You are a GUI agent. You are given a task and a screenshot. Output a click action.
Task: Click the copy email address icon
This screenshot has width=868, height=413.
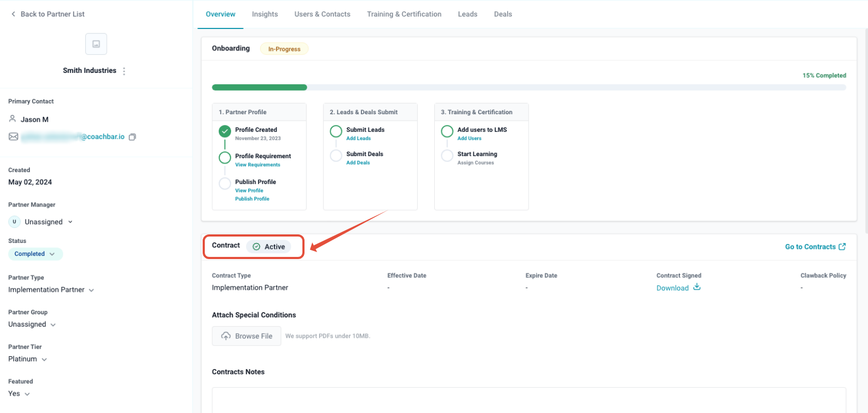(132, 137)
